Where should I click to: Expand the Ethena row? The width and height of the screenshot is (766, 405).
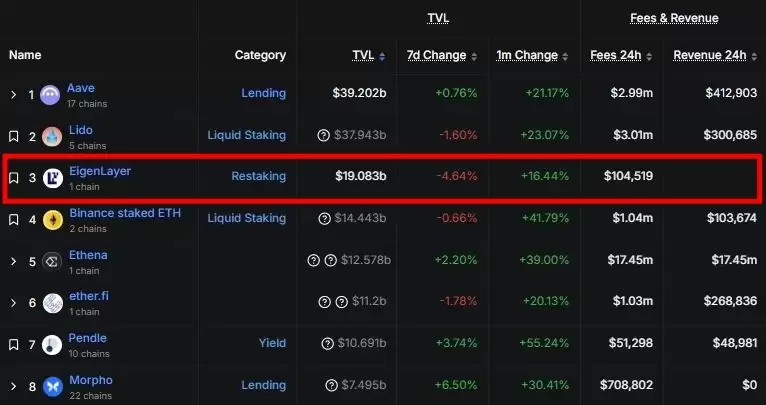14,261
